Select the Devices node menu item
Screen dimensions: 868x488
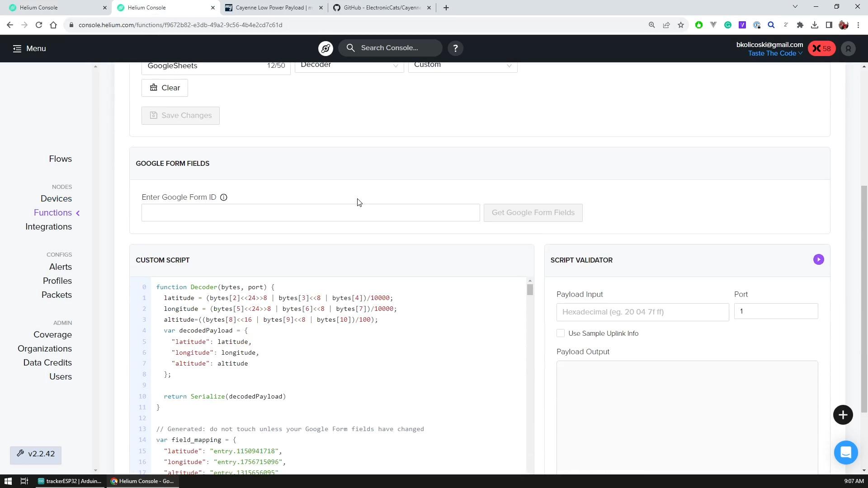[56, 198]
